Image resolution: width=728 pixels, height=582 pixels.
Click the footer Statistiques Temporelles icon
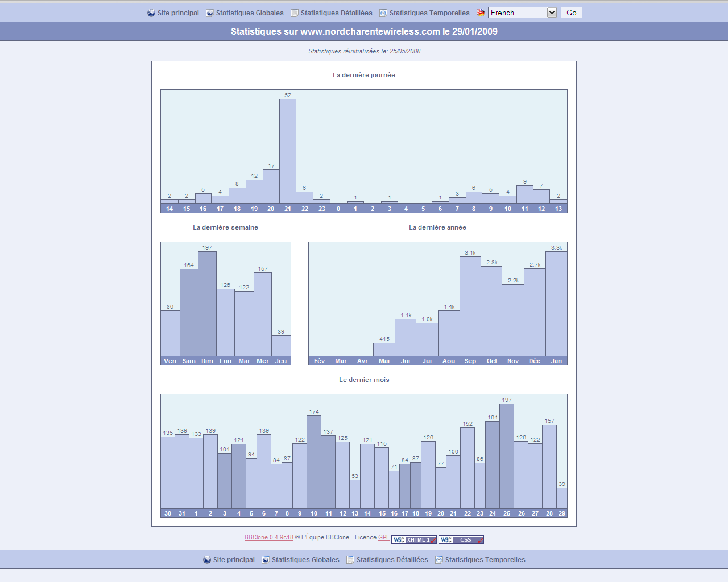point(439,560)
